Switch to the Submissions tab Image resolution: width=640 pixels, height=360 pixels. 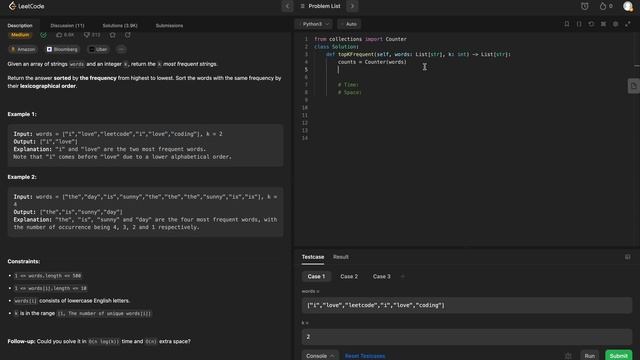(169, 25)
